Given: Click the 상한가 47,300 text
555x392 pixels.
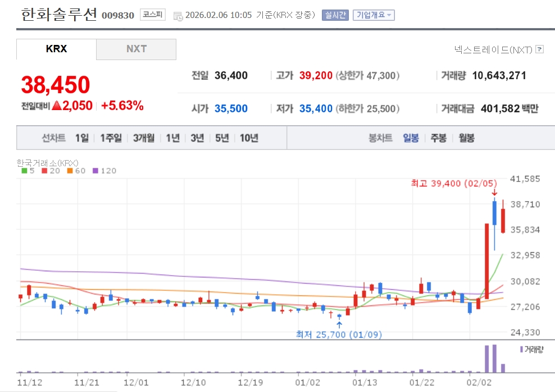Looking at the screenshot, I should [367, 75].
